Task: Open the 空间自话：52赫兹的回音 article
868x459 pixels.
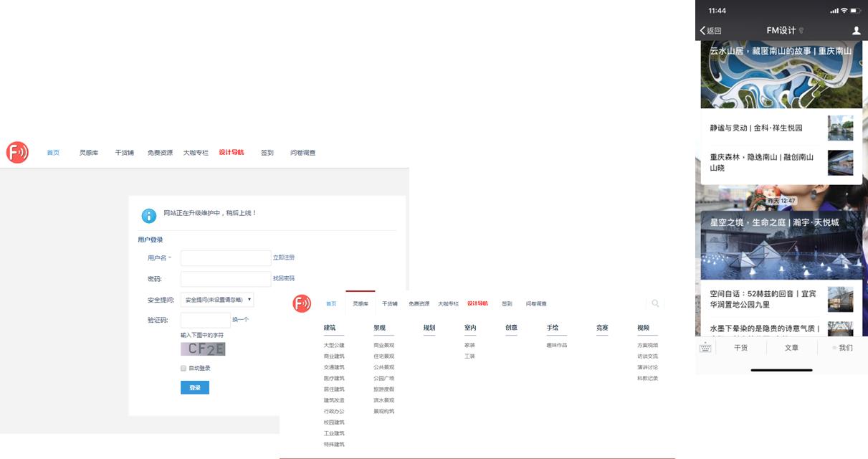Action: [781, 299]
